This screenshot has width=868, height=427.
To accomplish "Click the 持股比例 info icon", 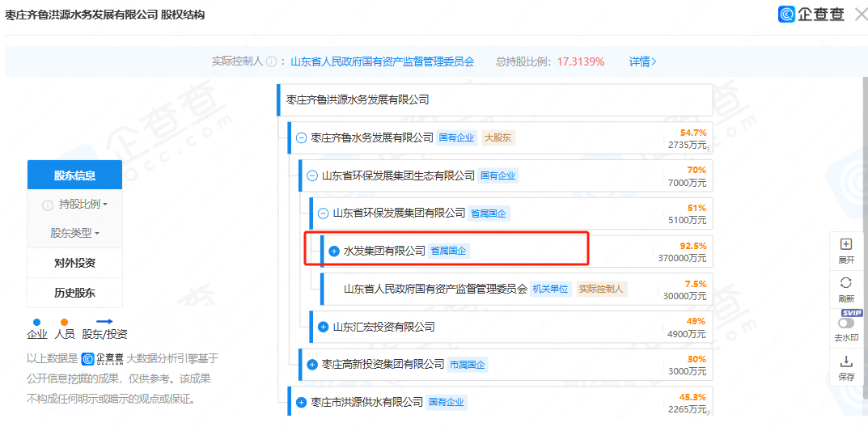I will (x=48, y=205).
